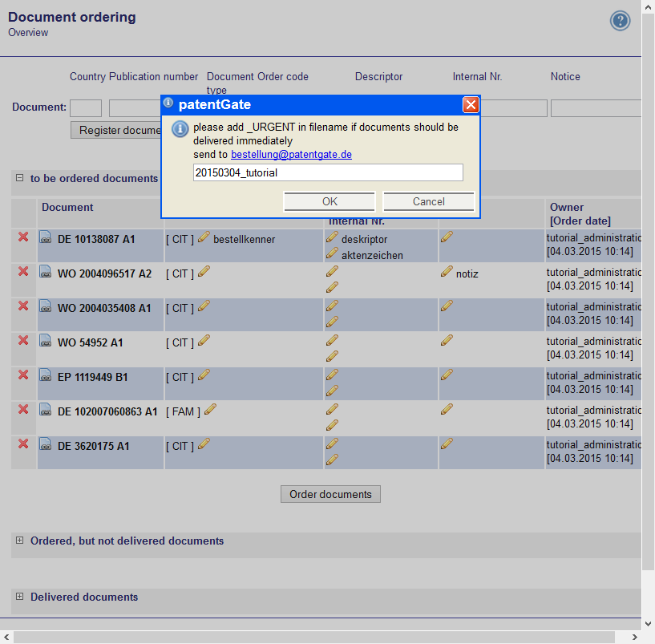Edit notice pencil next to notiz
Viewport: 655px width, 644px height.
(447, 271)
